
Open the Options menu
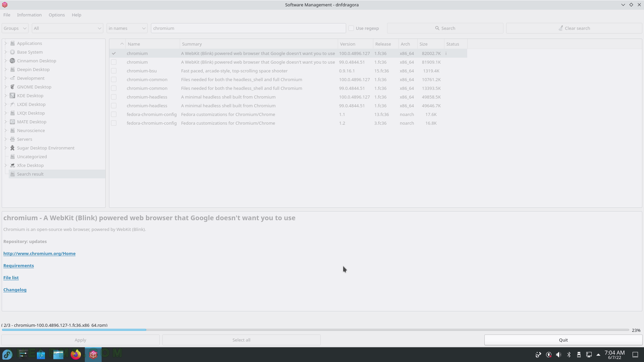point(57,15)
